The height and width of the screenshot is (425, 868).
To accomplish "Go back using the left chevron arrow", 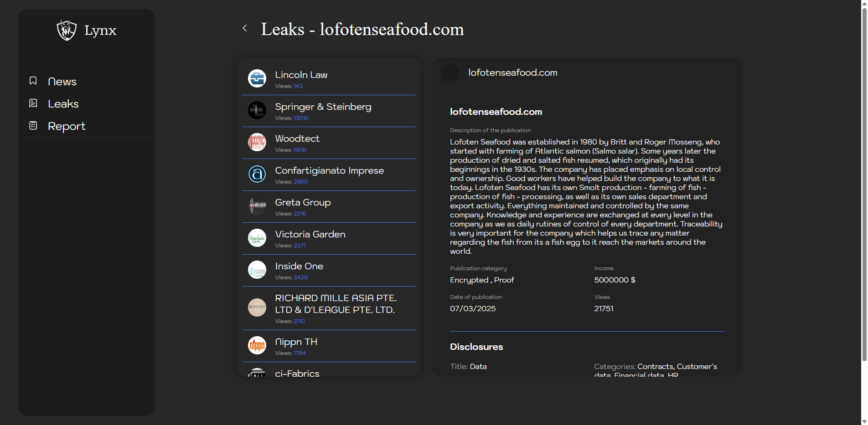I will point(245,28).
